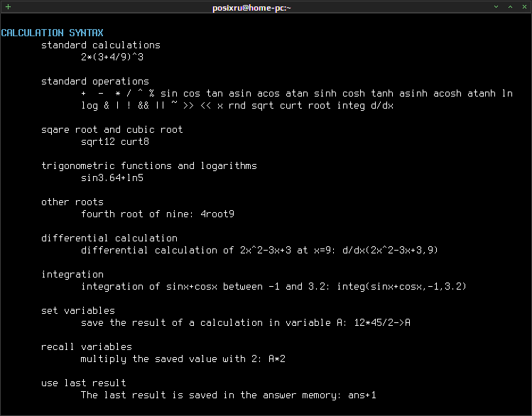Click the 'standard operations' section label

tap(94, 81)
